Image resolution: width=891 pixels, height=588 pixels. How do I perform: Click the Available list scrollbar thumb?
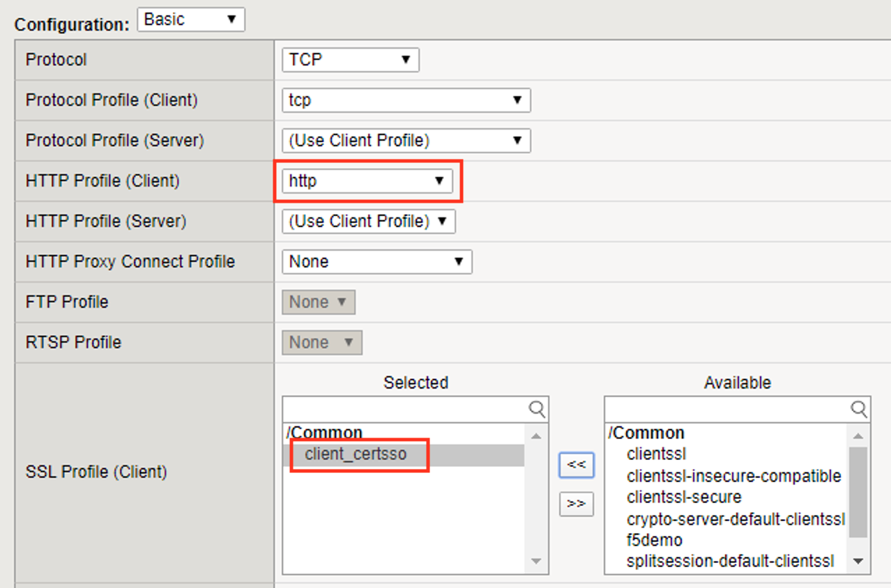[858, 492]
